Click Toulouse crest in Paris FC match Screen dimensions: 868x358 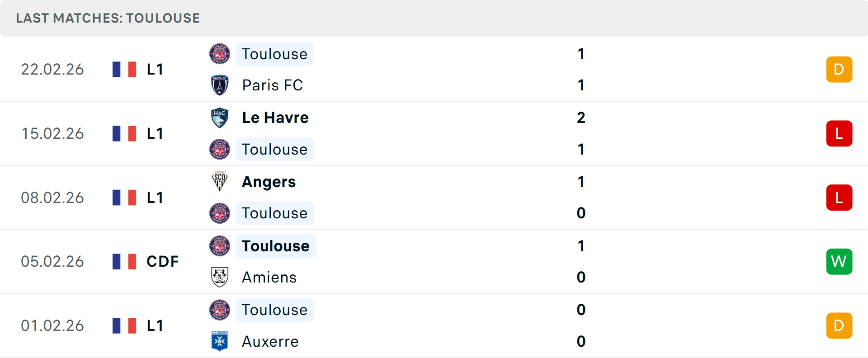point(220,54)
